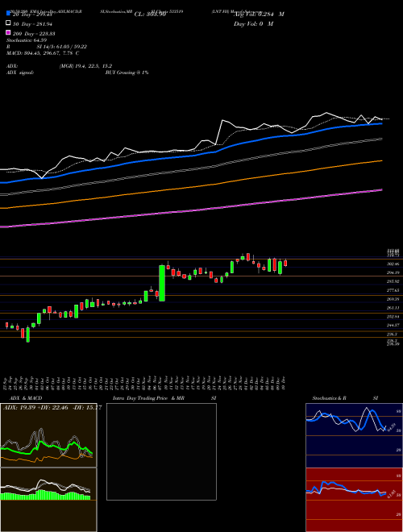
Task: Click the orange moving average line
Action: 190,189
